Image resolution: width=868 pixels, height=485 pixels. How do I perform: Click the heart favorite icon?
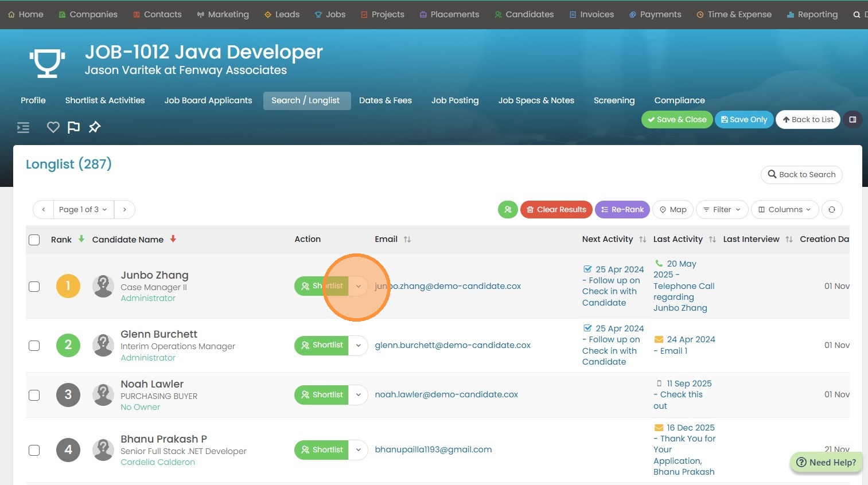[x=53, y=127]
